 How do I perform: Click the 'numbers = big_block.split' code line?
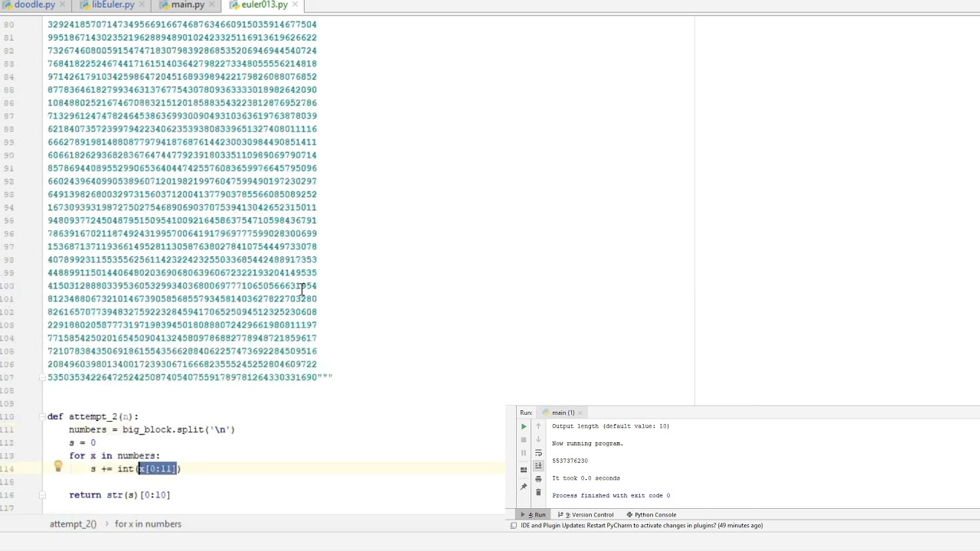(x=152, y=430)
